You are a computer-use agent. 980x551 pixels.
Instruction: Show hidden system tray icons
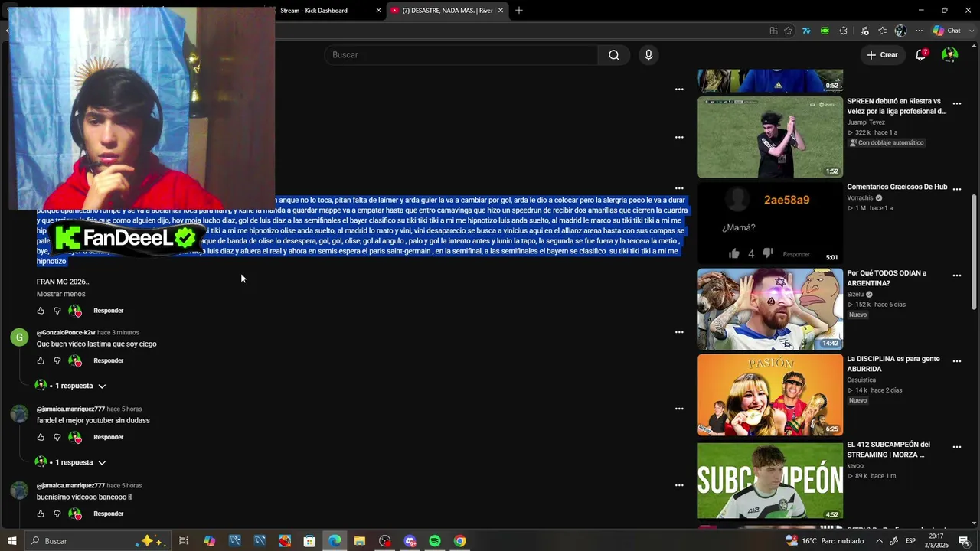pos(879,541)
